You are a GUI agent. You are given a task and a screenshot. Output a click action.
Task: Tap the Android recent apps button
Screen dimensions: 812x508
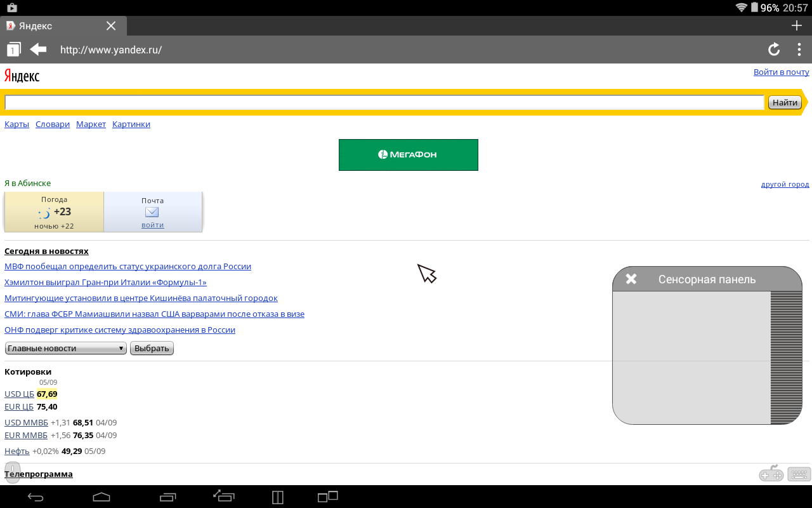point(168,497)
